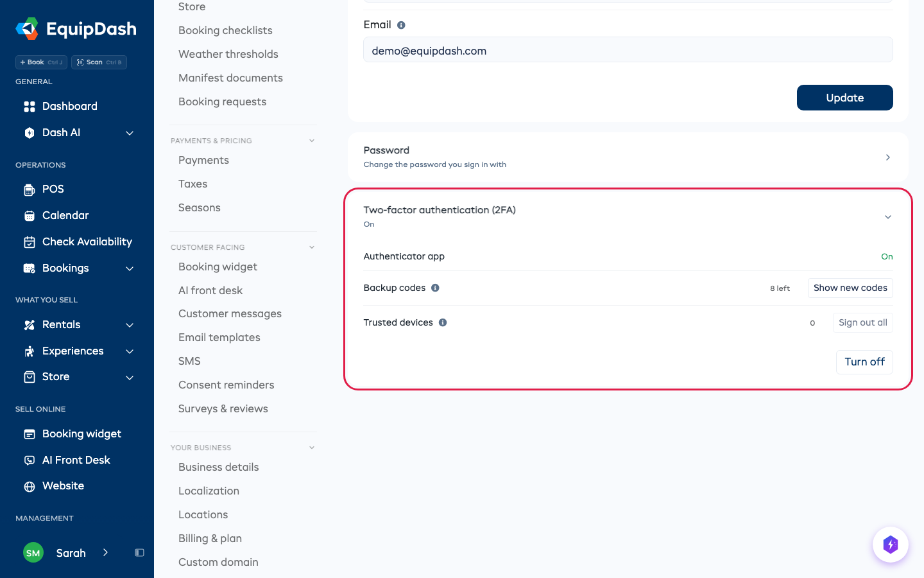Click the Dash AI hexagon icon
The height and width of the screenshot is (578, 924).
(30, 133)
